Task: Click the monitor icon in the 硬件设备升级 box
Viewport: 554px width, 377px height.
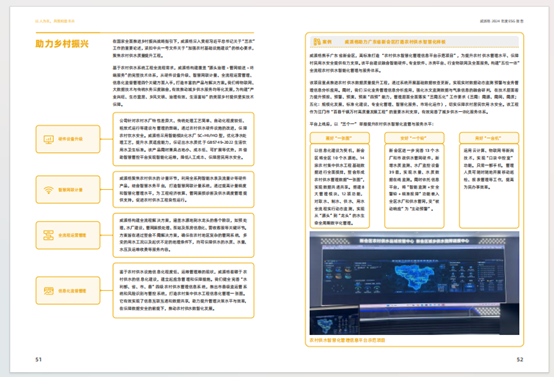Action: [x=48, y=139]
